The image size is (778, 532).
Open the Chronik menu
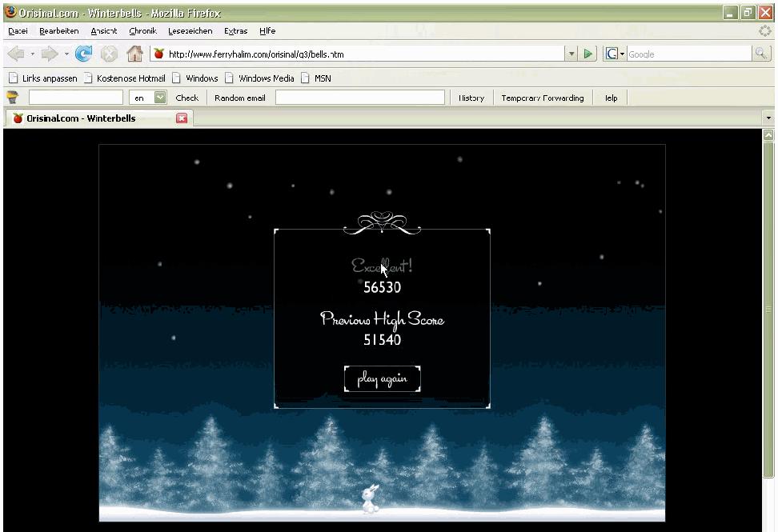[x=143, y=30]
